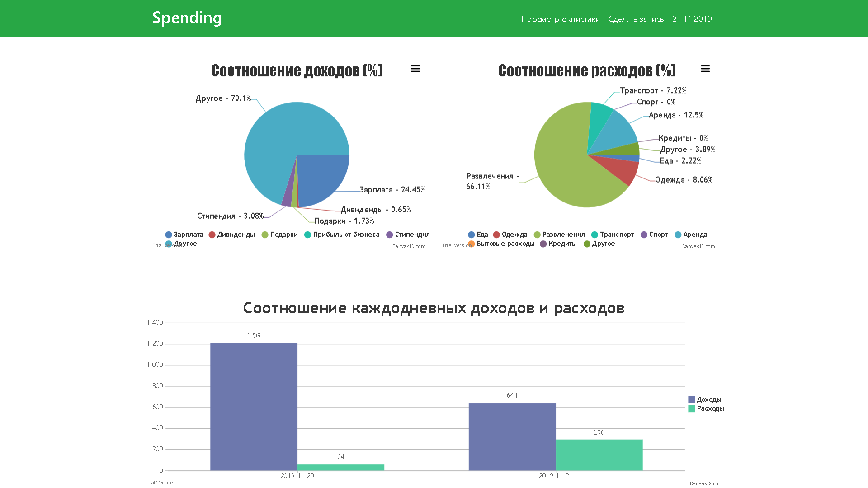The width and height of the screenshot is (868, 488).
Task: Click the 296 expenses bar for 2019-11-21
Action: (x=599, y=455)
